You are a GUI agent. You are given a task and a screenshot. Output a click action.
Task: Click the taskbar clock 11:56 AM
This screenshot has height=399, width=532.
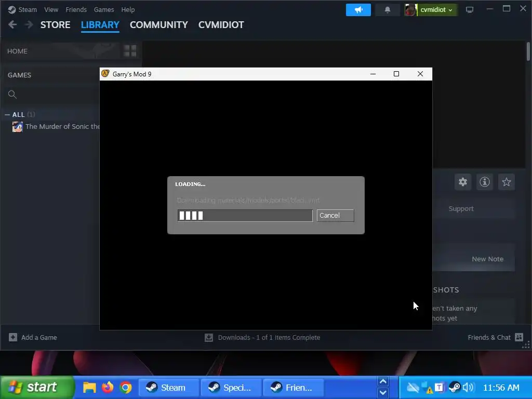[x=501, y=388]
